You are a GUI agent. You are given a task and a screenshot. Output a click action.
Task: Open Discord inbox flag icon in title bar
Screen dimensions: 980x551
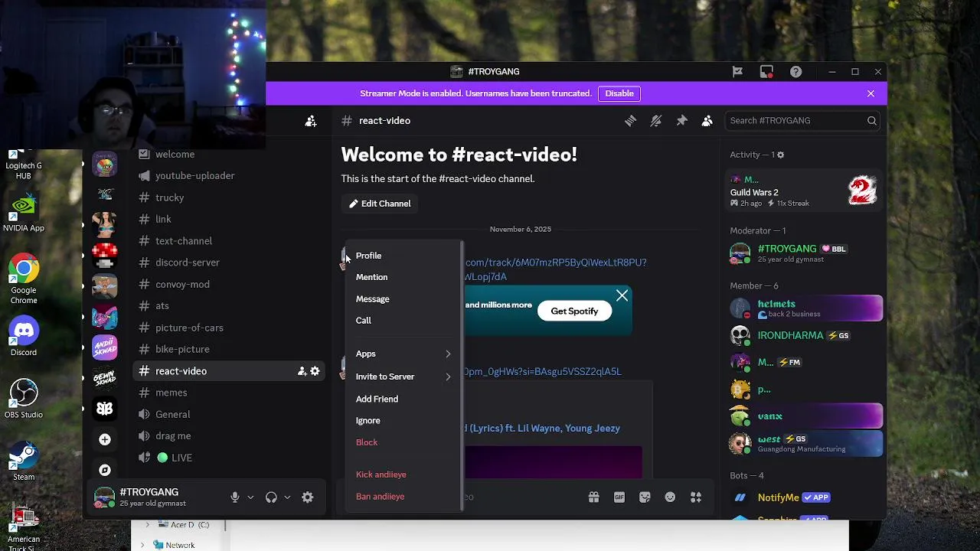[x=737, y=72]
